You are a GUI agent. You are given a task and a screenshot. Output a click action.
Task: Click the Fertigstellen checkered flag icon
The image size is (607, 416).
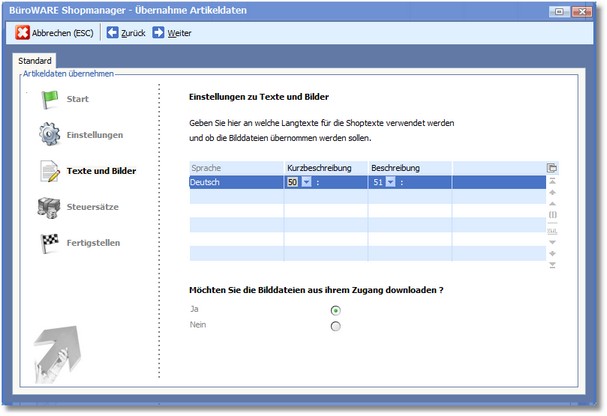(x=50, y=243)
